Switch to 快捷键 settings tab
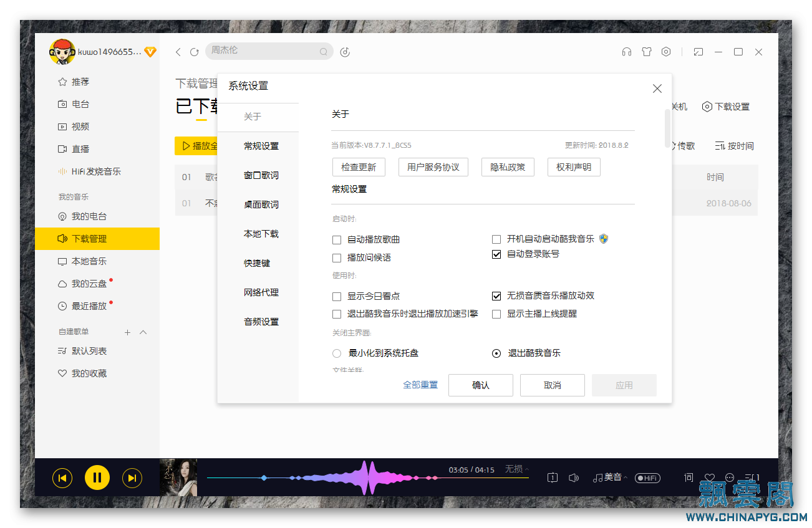The image size is (812, 528). (x=257, y=263)
